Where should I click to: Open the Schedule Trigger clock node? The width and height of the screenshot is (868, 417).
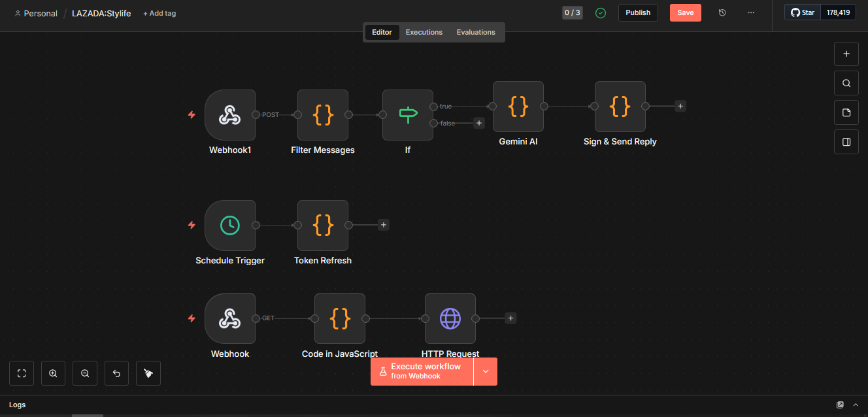230,225
